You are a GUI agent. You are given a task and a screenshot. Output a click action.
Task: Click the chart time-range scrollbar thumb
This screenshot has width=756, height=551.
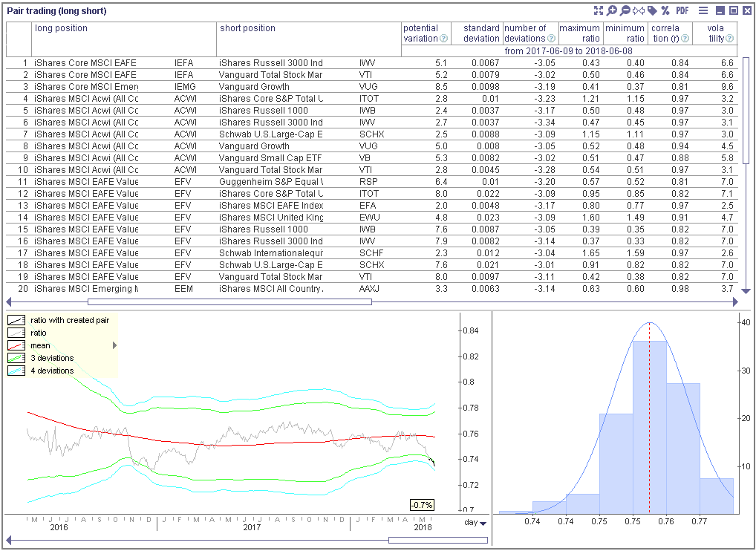[x=438, y=540]
